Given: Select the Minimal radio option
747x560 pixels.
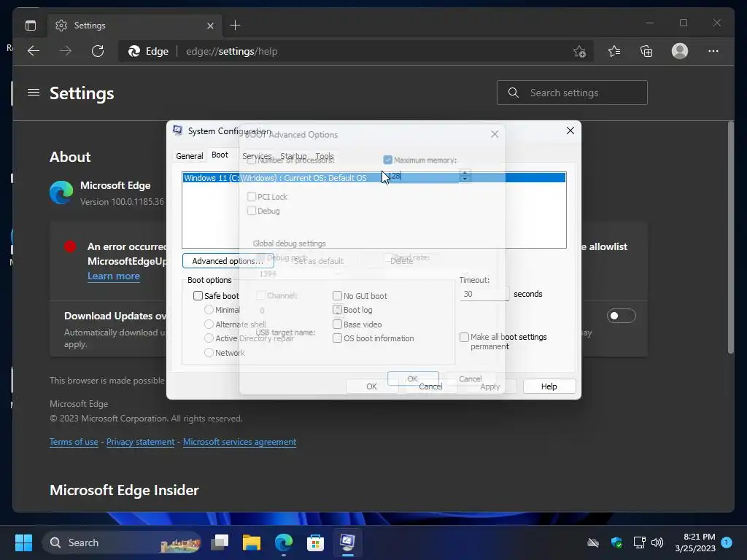Looking at the screenshot, I should pos(209,309).
